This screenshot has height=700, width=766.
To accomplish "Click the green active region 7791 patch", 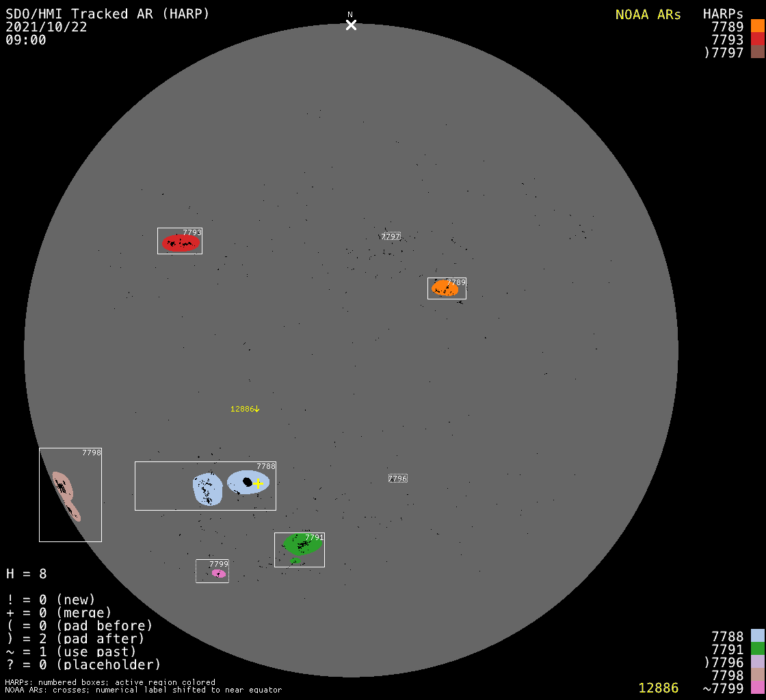I will (301, 545).
